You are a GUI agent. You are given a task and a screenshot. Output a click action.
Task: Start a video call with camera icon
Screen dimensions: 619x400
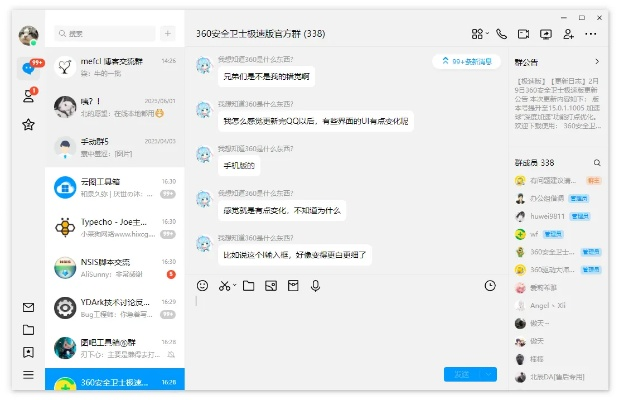[523, 34]
